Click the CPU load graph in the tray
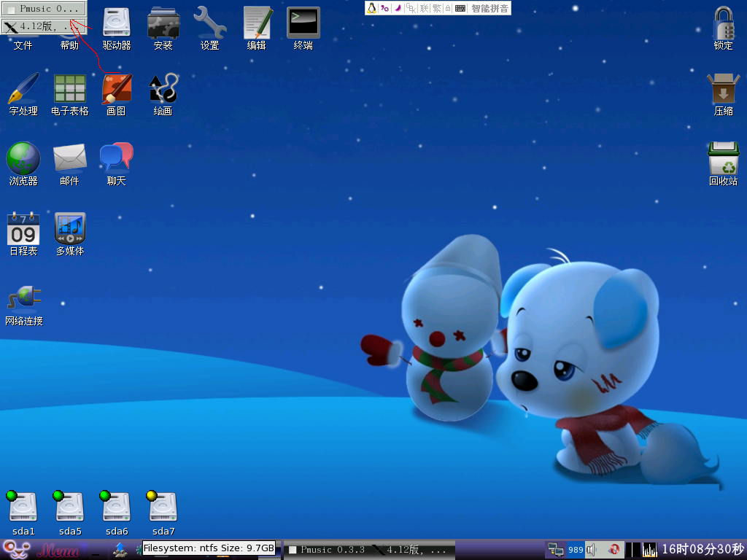This screenshot has width=747, height=560. pos(650,550)
